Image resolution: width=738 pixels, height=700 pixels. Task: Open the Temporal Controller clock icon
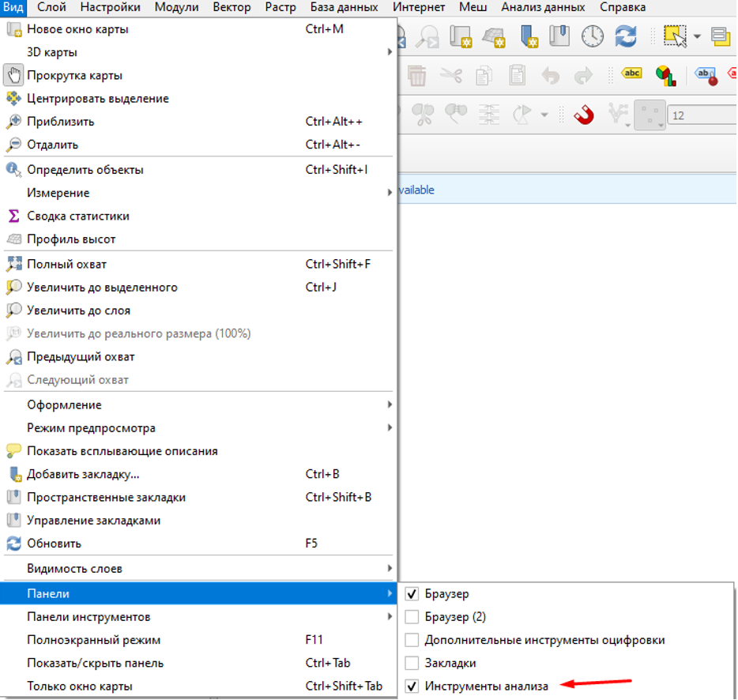point(593,36)
